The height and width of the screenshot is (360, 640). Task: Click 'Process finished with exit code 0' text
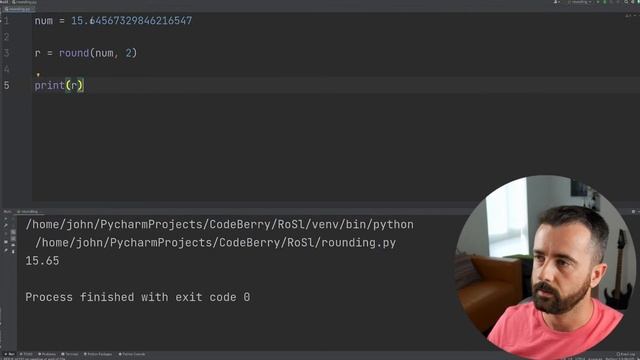click(x=138, y=297)
